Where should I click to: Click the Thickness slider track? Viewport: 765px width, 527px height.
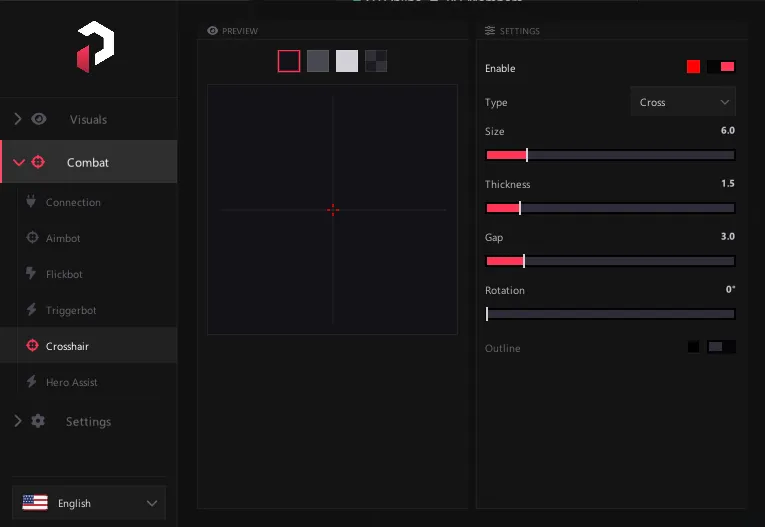[x=610, y=208]
